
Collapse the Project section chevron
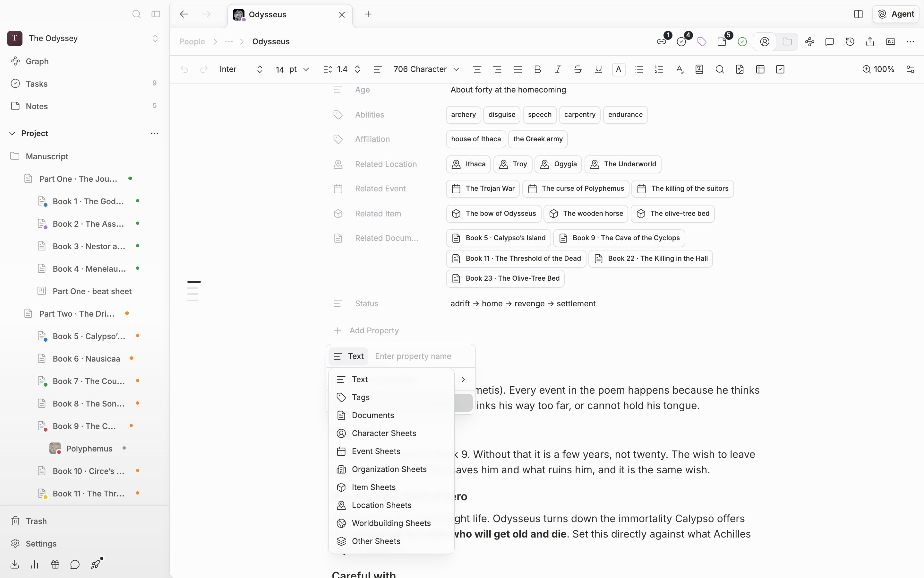12,133
